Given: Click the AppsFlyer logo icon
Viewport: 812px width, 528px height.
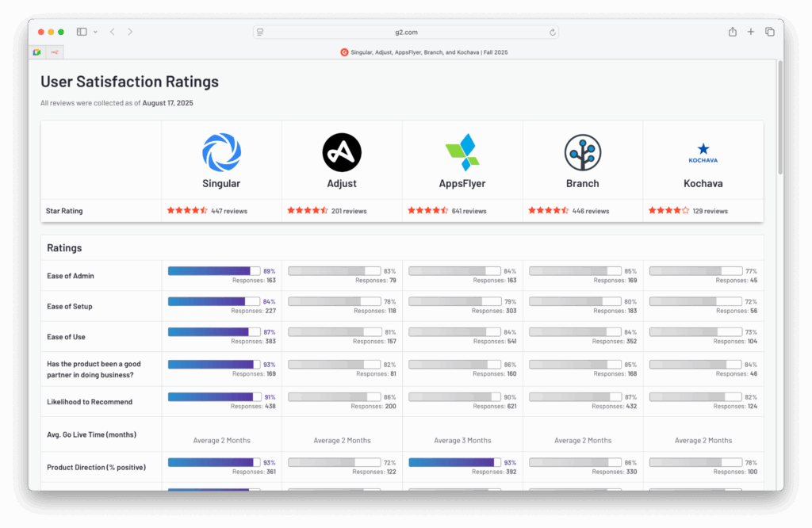Looking at the screenshot, I should [462, 152].
